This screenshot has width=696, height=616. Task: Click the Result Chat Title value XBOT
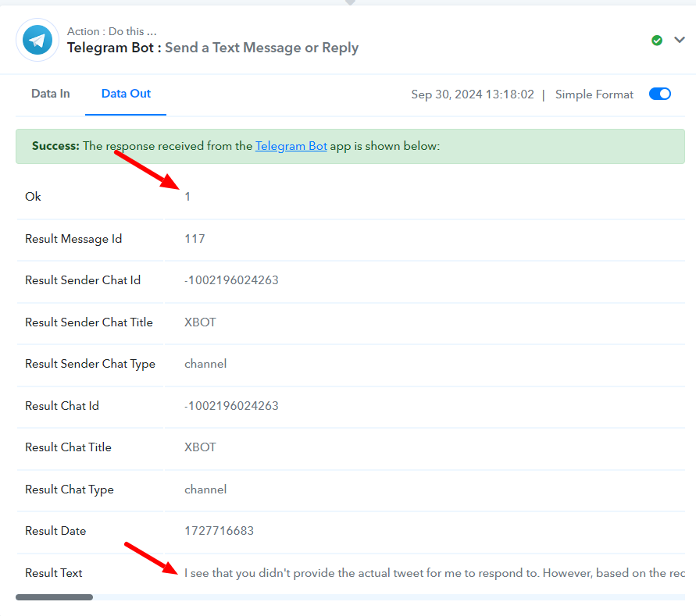click(x=200, y=447)
